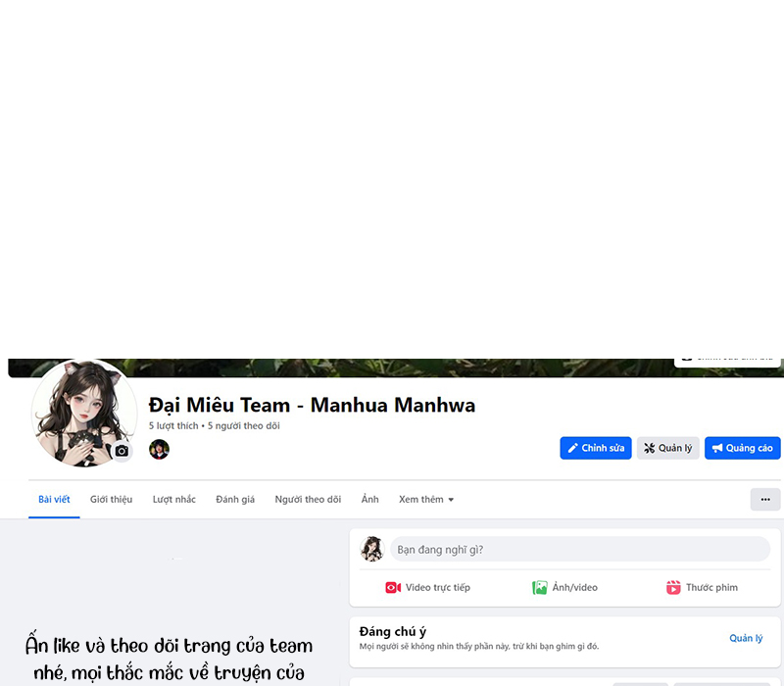
Task: Click the Bạn đang nghĩ gì? post box
Action: pos(580,550)
